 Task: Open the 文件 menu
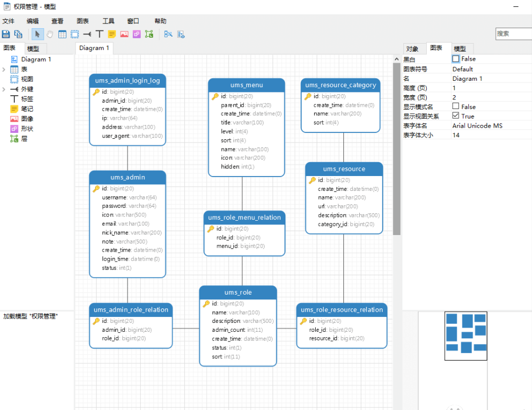(9, 21)
